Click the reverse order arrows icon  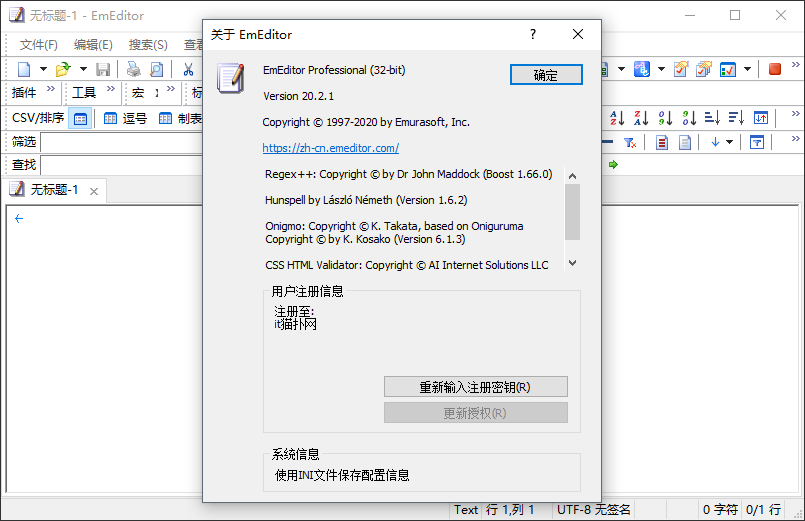click(x=760, y=118)
